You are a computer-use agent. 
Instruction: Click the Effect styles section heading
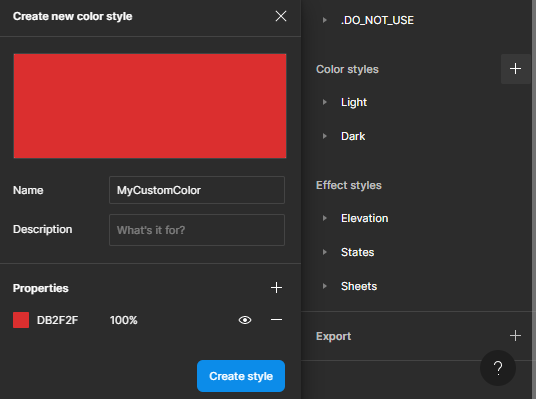click(348, 185)
